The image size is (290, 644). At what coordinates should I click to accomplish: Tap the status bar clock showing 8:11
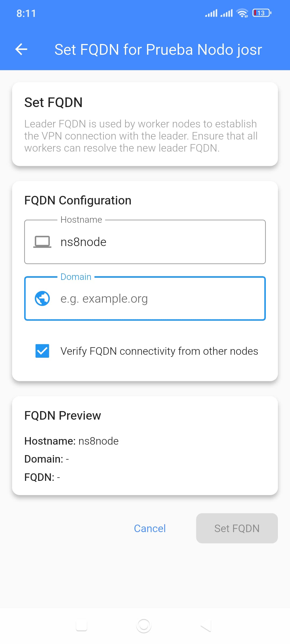pyautogui.click(x=26, y=13)
